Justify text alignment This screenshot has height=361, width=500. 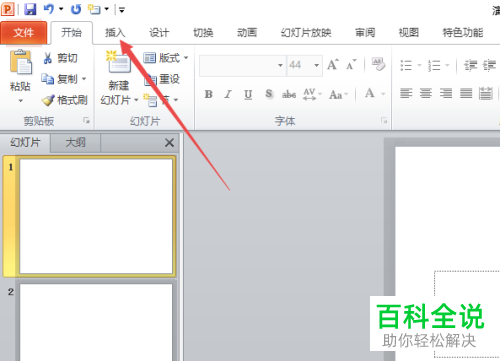tap(466, 93)
